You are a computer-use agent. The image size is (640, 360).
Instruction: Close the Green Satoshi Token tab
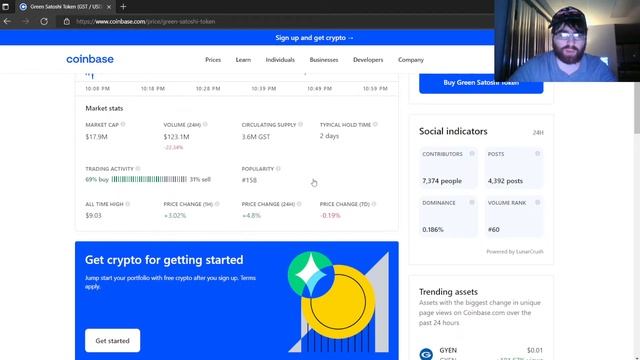[109, 7]
